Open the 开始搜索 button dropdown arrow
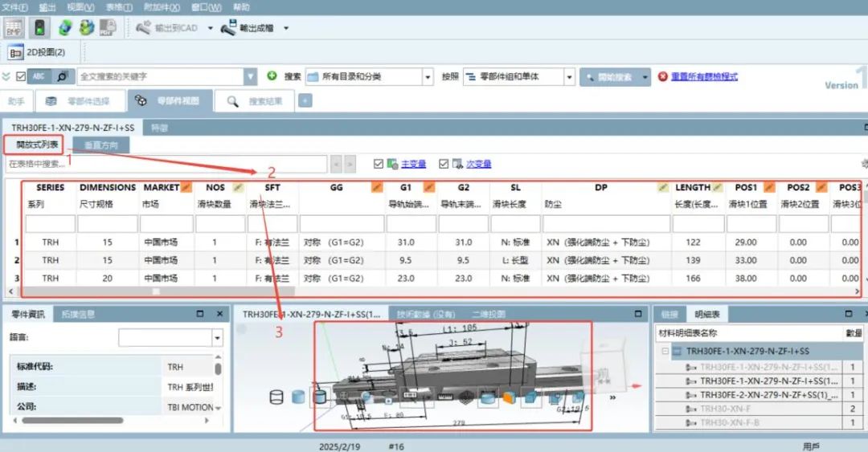 click(645, 77)
